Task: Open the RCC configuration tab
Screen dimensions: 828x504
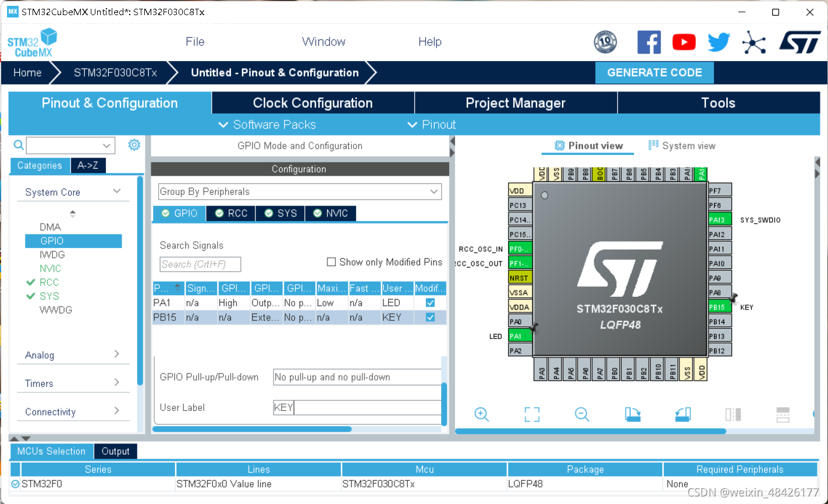Action: point(231,214)
